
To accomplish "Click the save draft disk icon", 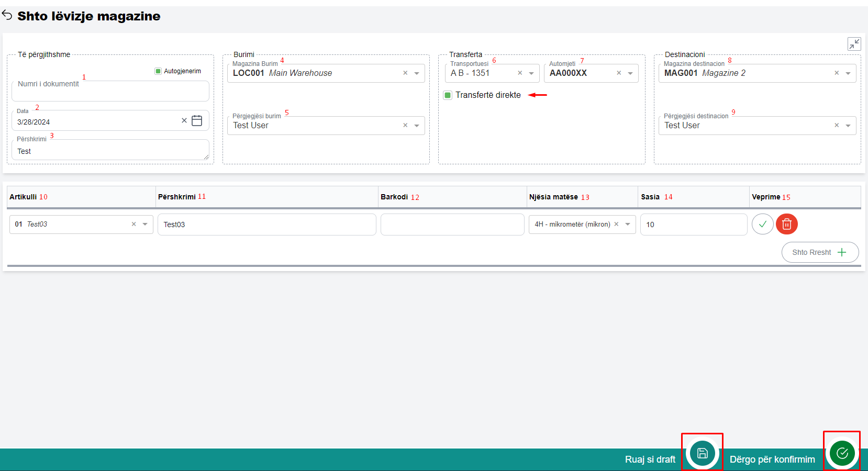I will click(702, 453).
